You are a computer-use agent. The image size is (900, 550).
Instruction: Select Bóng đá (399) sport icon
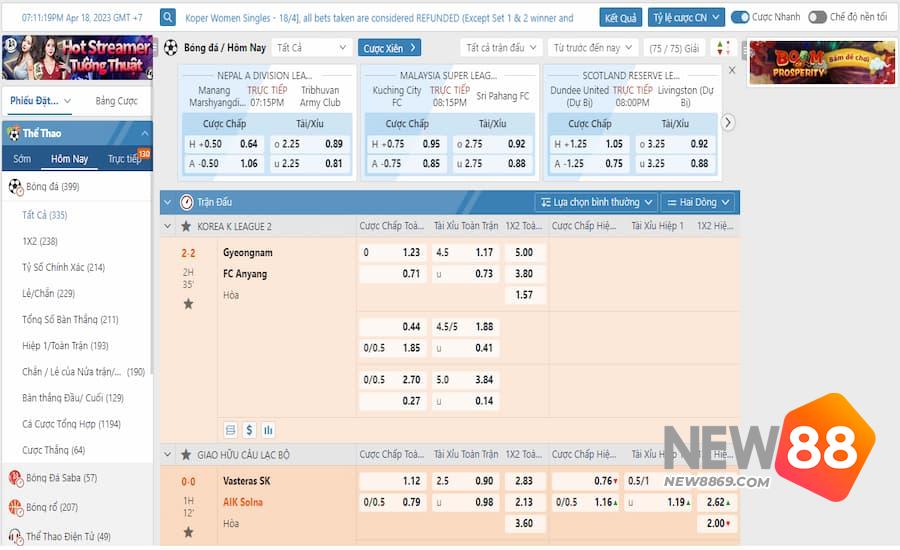pos(15,187)
